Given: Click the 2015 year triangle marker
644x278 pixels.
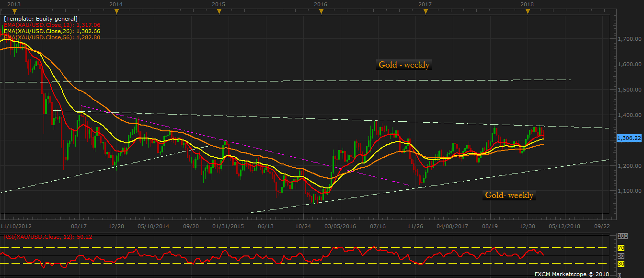Looking at the screenshot, I should (x=218, y=12).
